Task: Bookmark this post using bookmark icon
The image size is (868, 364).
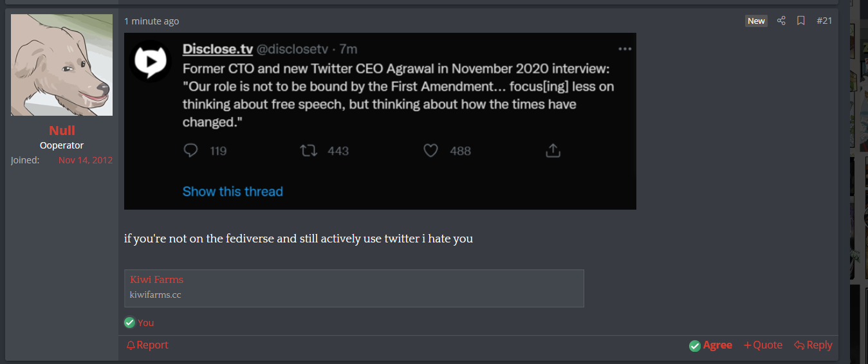Action: pos(801,21)
